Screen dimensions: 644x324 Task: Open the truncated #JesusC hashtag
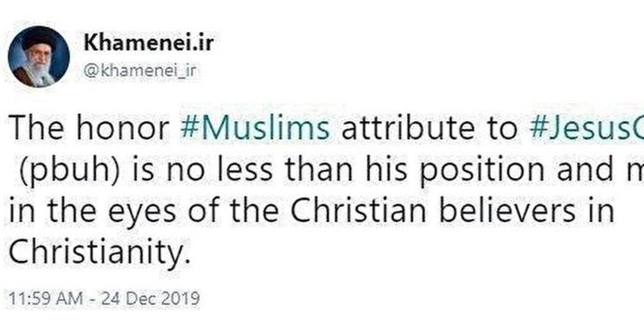(586, 128)
